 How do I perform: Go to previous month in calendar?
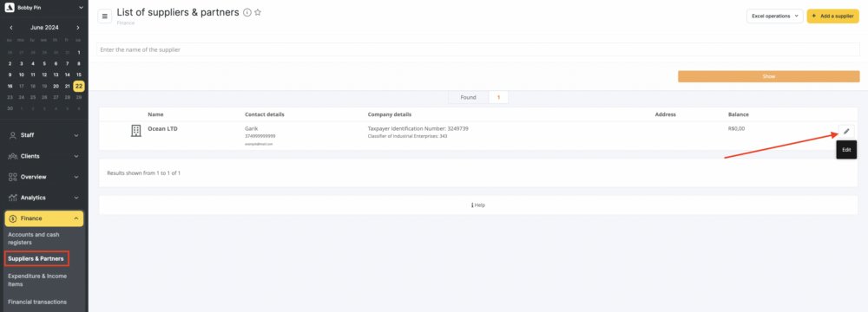11,28
